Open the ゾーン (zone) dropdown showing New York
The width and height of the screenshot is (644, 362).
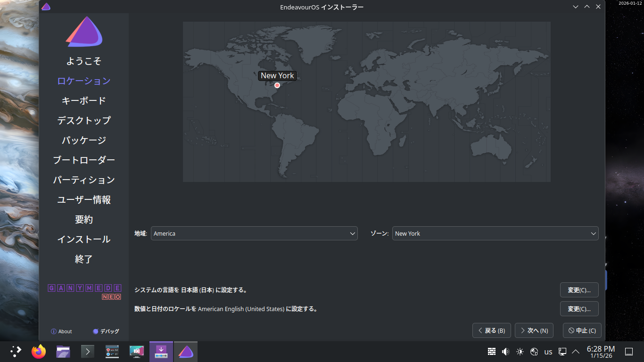point(495,233)
